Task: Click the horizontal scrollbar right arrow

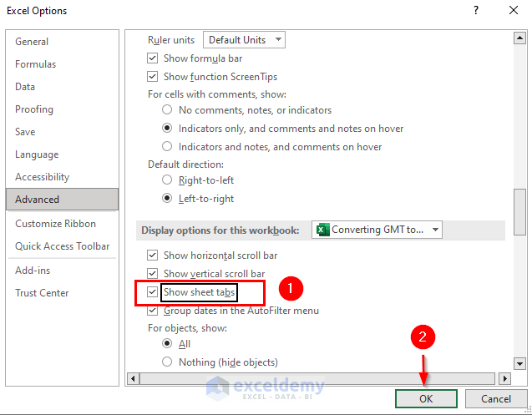Action: pyautogui.click(x=504, y=378)
